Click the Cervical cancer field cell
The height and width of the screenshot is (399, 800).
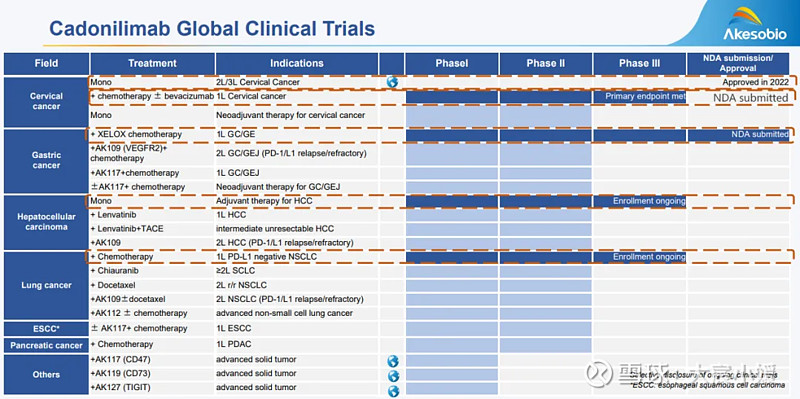click(x=46, y=102)
